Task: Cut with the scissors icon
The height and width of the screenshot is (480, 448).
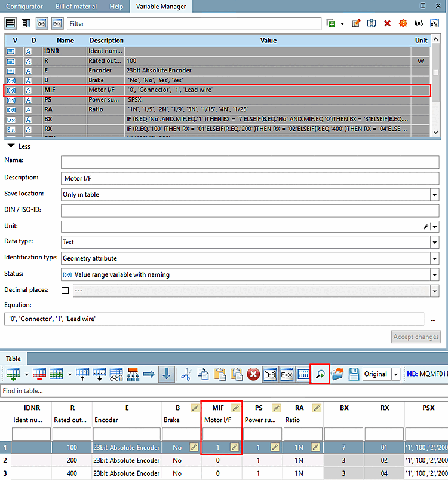Action: [x=186, y=374]
